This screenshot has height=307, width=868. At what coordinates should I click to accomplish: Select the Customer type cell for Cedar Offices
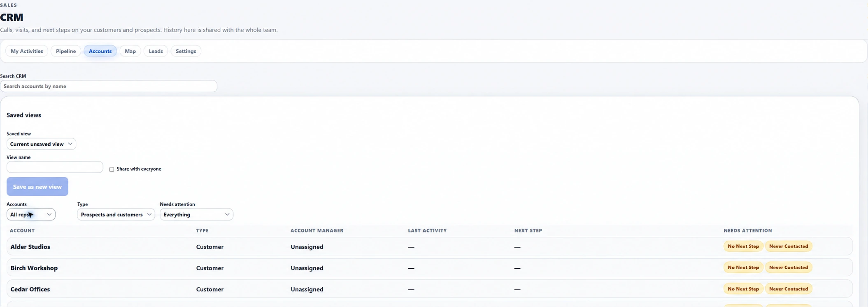click(210, 289)
